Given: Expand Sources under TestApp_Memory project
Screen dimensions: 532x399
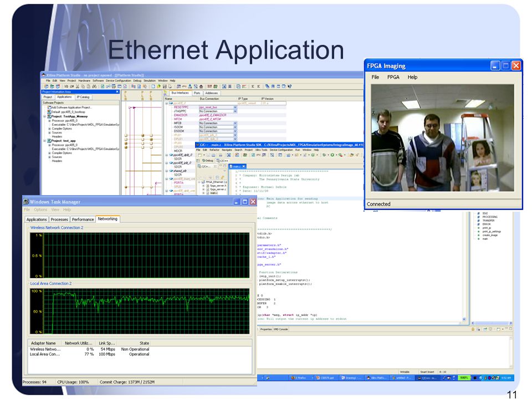Looking at the screenshot, I should click(x=49, y=132).
